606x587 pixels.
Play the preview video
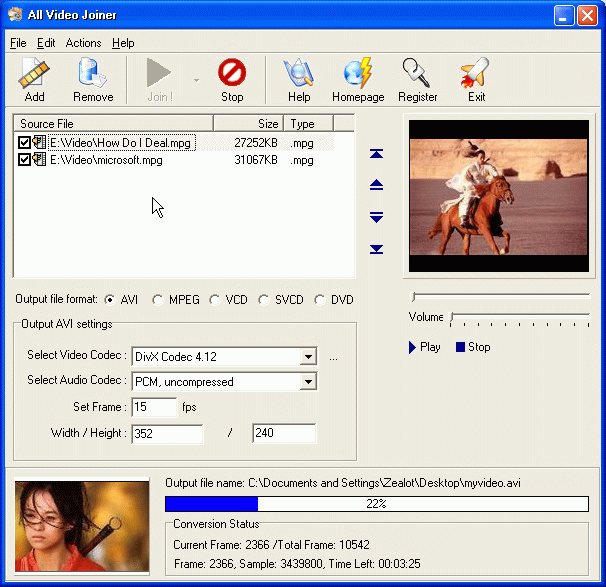pyautogui.click(x=424, y=347)
